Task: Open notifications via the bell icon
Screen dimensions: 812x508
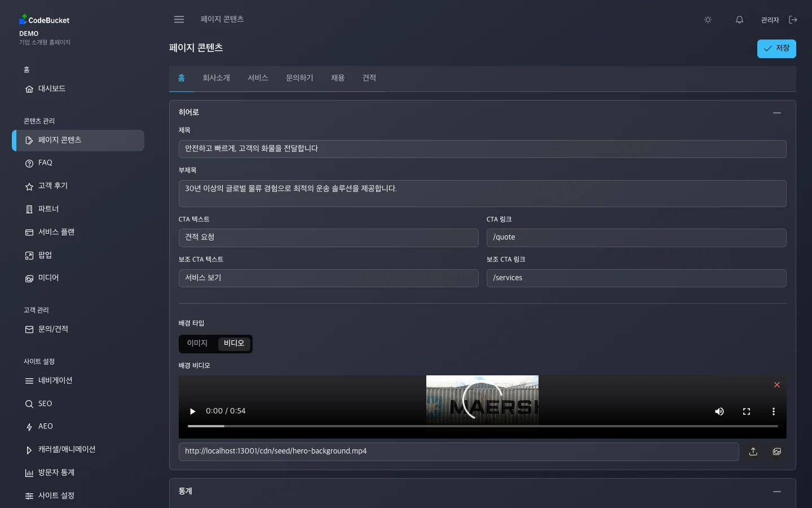Action: point(739,20)
